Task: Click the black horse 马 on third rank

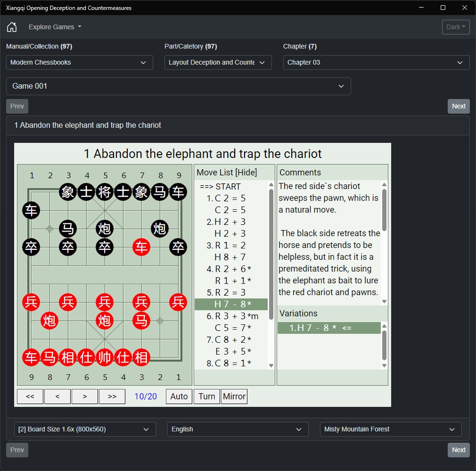Action: pyautogui.click(x=68, y=229)
